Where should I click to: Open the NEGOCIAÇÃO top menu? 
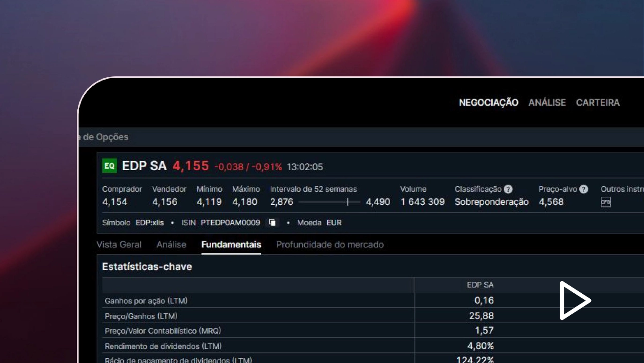point(489,103)
